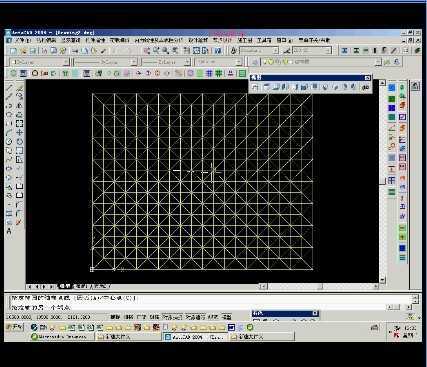Click the Match Properties brush icon
The width and height of the screenshot is (427, 367).
click(103, 51)
